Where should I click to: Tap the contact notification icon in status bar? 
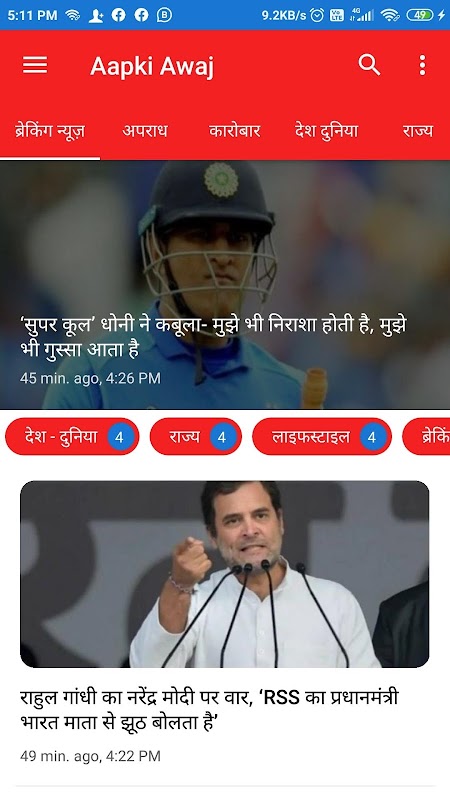coord(95,15)
